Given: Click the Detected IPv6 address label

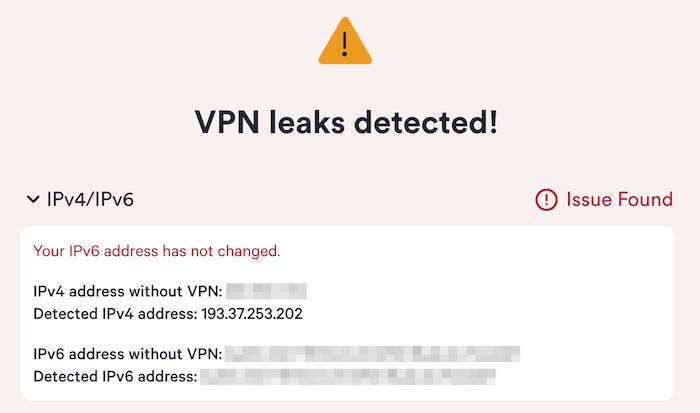Looking at the screenshot, I should [x=115, y=376].
